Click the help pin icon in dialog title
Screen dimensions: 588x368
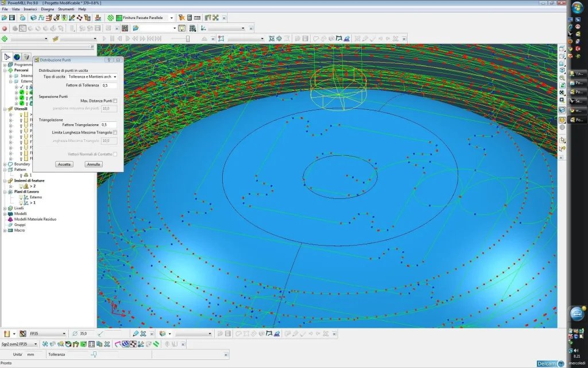(x=109, y=60)
